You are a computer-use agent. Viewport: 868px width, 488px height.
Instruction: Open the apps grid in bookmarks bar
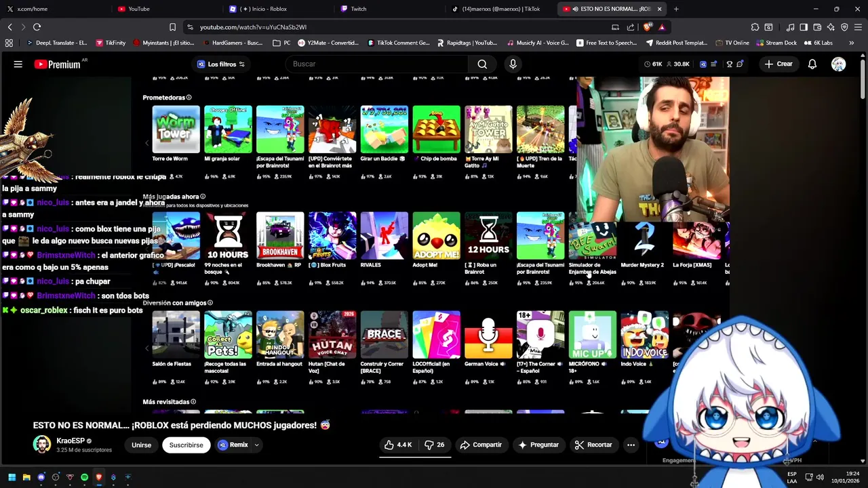[9, 43]
